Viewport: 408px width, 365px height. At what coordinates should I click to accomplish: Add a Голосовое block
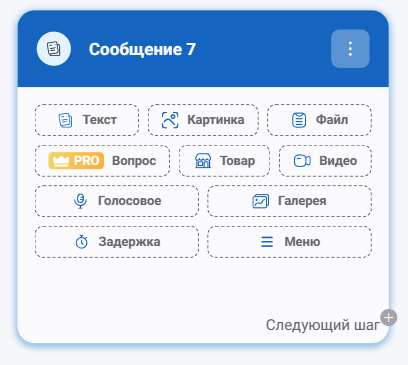(x=117, y=201)
